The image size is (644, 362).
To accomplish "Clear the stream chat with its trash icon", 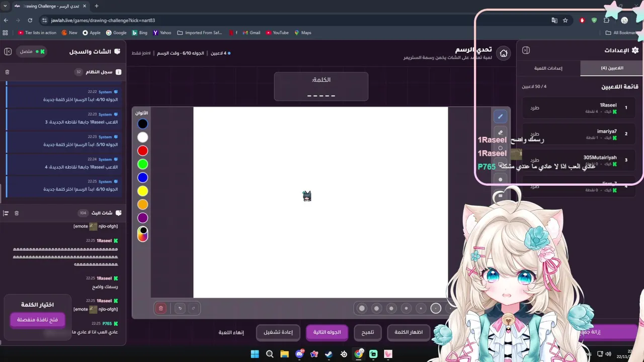I will point(16,213).
